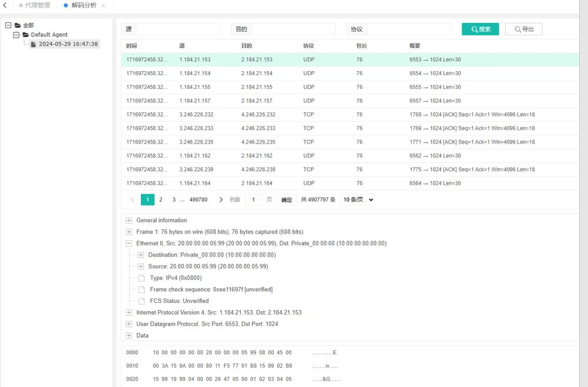Expand the General information section
This screenshot has height=387, width=588.
tap(129, 221)
